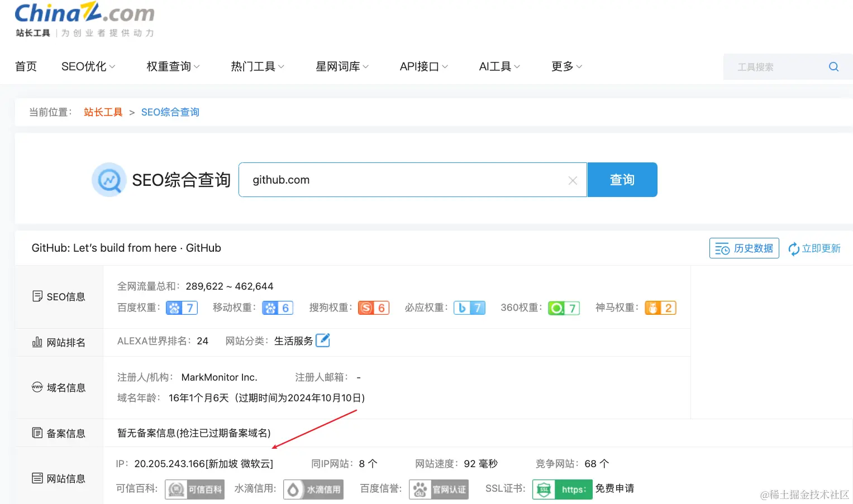This screenshot has width=853, height=504.
Task: Click the 查询 search button
Action: tap(622, 180)
